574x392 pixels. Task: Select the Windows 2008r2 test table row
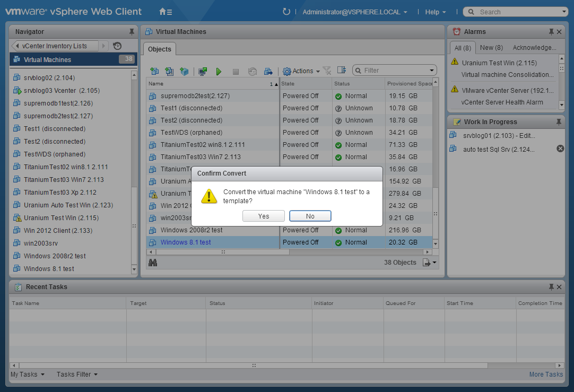click(289, 230)
